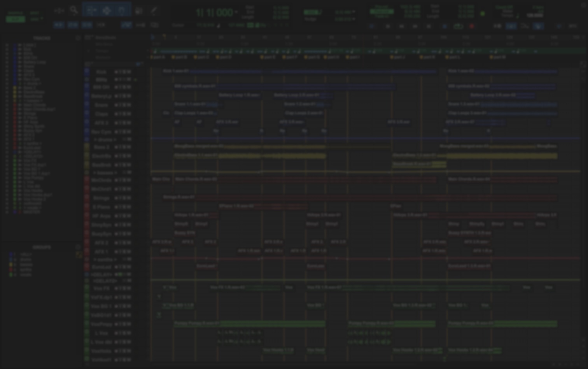Enable Shuffle edit mode

click(16, 12)
